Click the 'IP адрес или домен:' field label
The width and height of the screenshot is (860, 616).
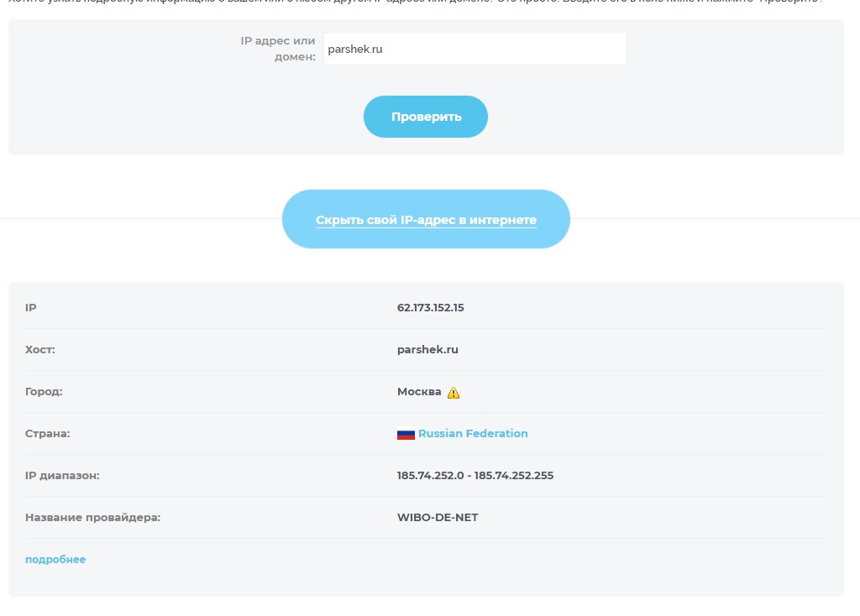[x=279, y=49]
